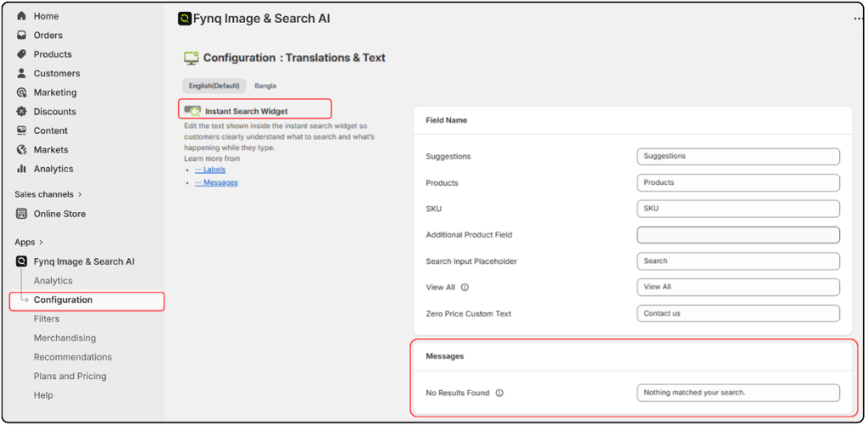Click the Instant Search Widget toggle icon
This screenshot has width=868, height=425.
click(x=192, y=111)
